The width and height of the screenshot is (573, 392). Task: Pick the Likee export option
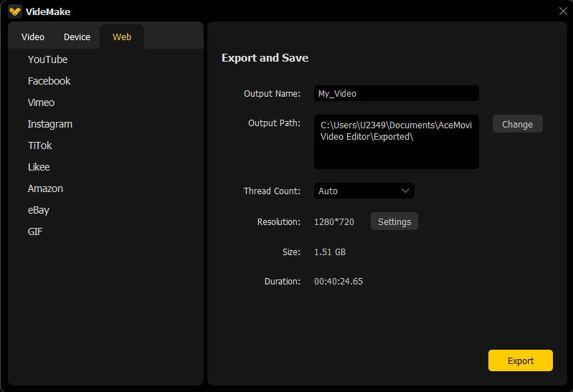tap(39, 167)
